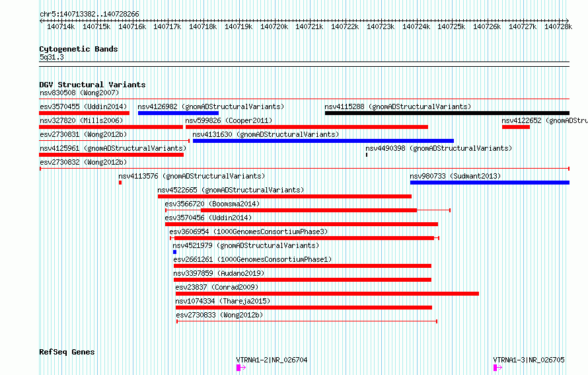The width and height of the screenshot is (588, 375).
Task: Click the 140724k ruler tick label
Action: tap(416, 26)
